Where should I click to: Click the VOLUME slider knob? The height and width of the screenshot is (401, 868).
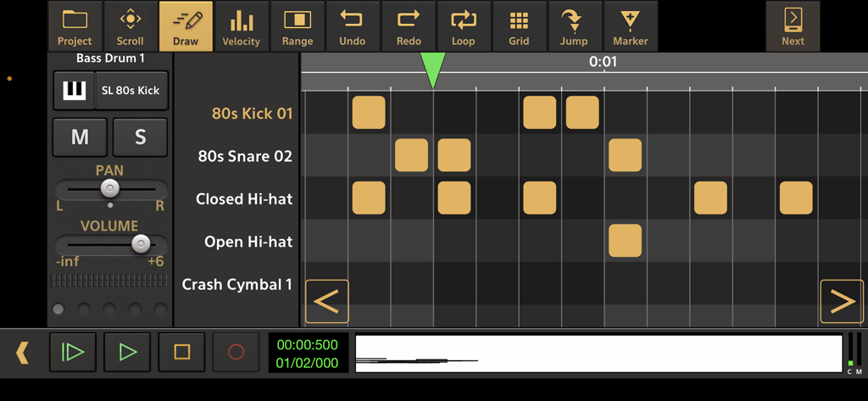point(142,243)
